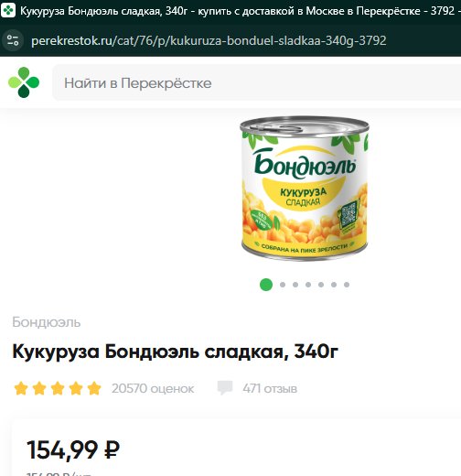Viewport: 461px width, 476px height.
Task: Click the fifth gold rating star
Action: point(94,388)
